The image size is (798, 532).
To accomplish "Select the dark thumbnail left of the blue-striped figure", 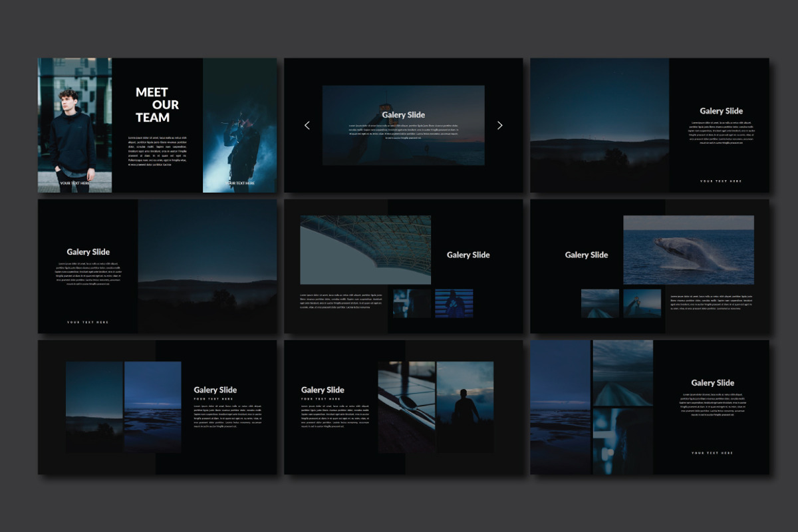I will pyautogui.click(x=412, y=303).
